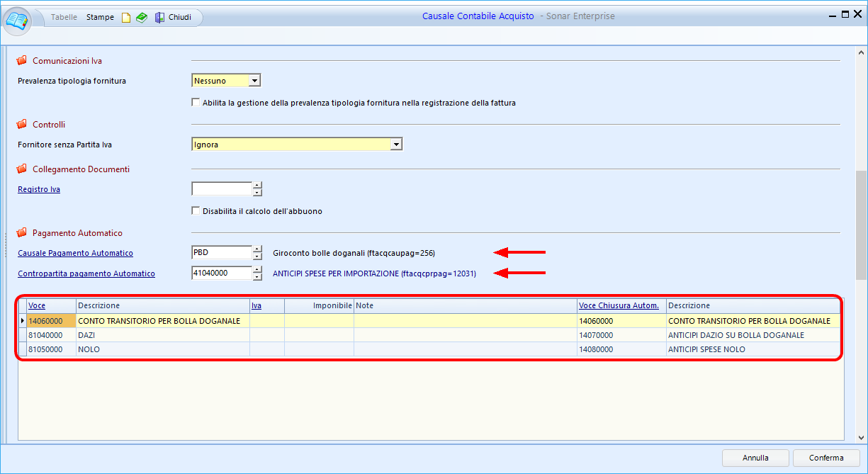The height and width of the screenshot is (474, 868).
Task: Enable the prevalenza tipologia fornitura management checkbox
Action: coord(196,103)
